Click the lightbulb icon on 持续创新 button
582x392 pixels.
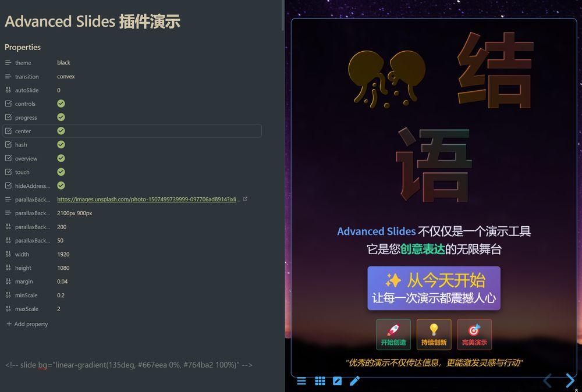(x=433, y=327)
